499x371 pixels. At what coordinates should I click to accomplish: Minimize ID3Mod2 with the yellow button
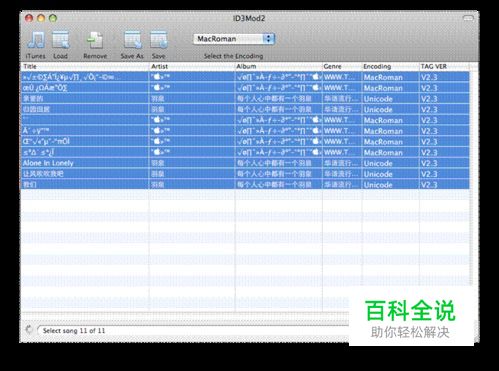coord(41,18)
